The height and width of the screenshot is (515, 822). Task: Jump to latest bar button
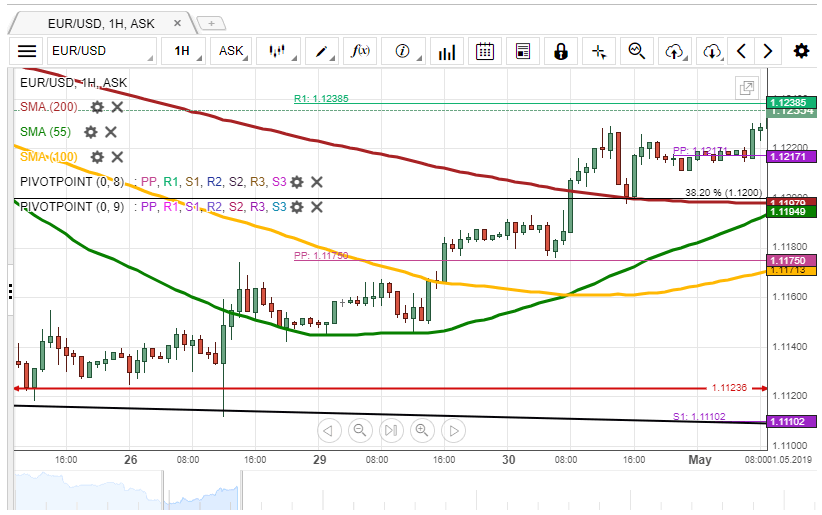click(391, 431)
